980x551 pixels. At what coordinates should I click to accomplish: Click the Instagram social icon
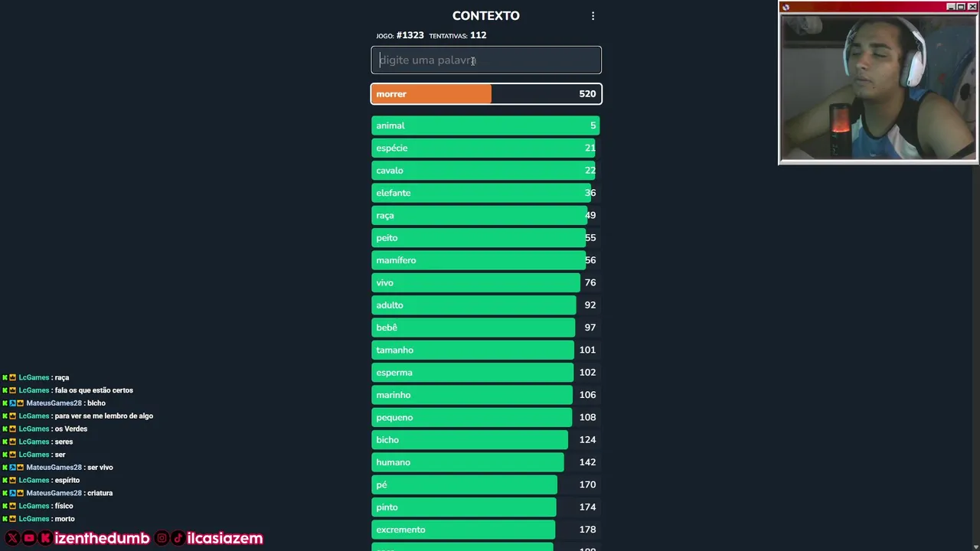pyautogui.click(x=162, y=538)
